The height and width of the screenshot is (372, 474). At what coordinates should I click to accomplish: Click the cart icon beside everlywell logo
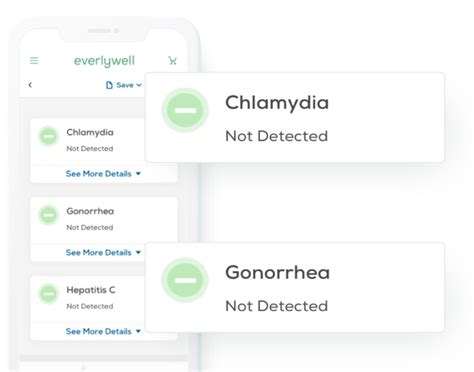coord(173,61)
